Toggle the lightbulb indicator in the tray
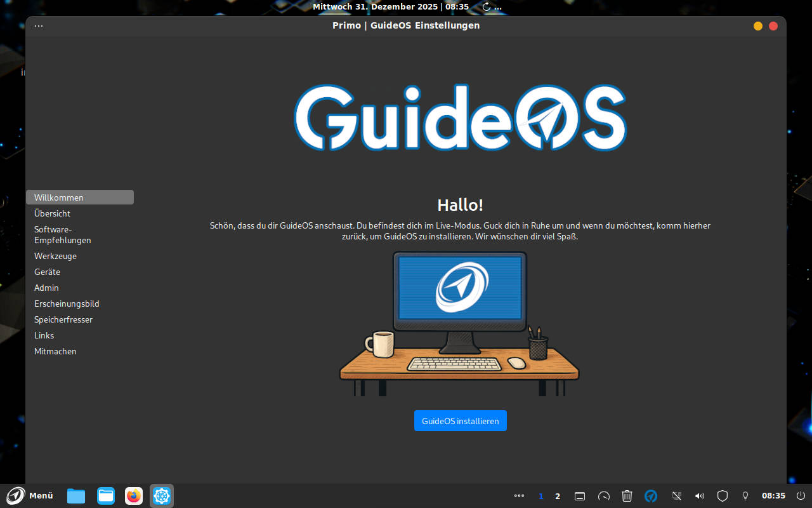Viewport: 812px width, 508px height. point(745,496)
